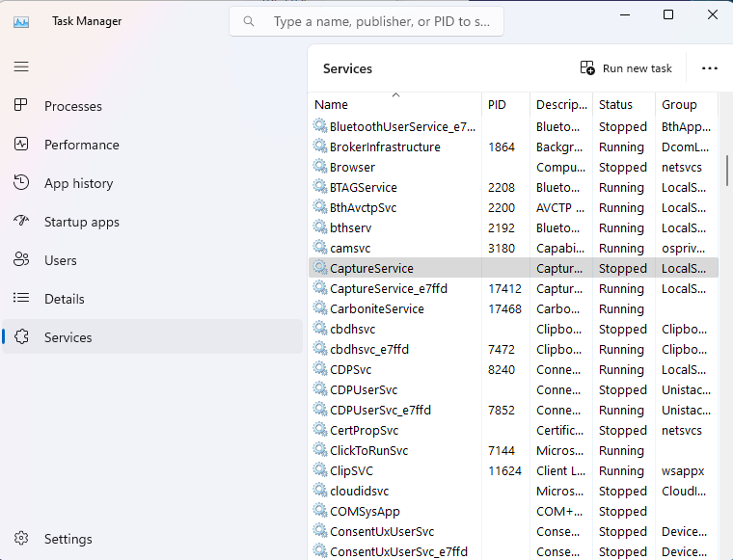Click the Task Manager app icon
This screenshot has width=733, height=560.
pos(21,21)
